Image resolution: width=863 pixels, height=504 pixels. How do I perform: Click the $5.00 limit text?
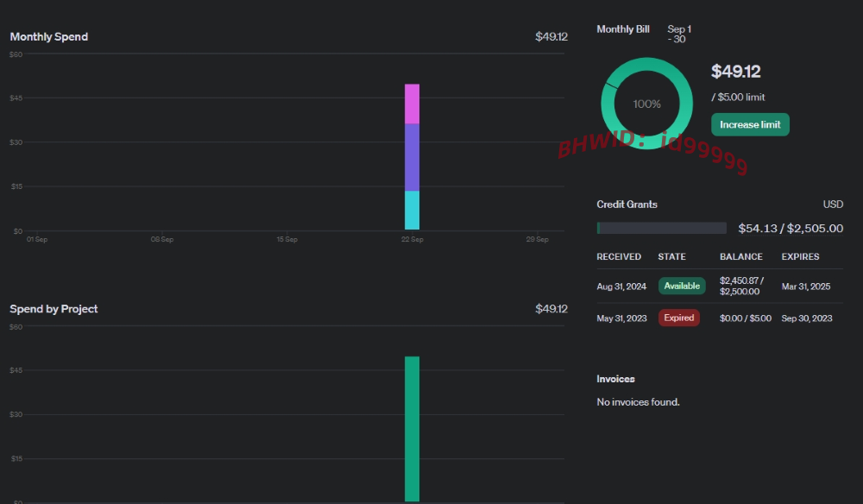[738, 97]
